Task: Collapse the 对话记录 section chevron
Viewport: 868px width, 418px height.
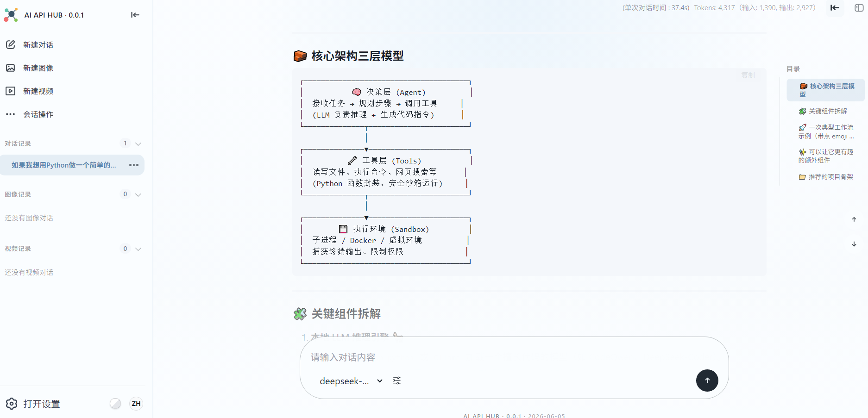Action: (138, 143)
